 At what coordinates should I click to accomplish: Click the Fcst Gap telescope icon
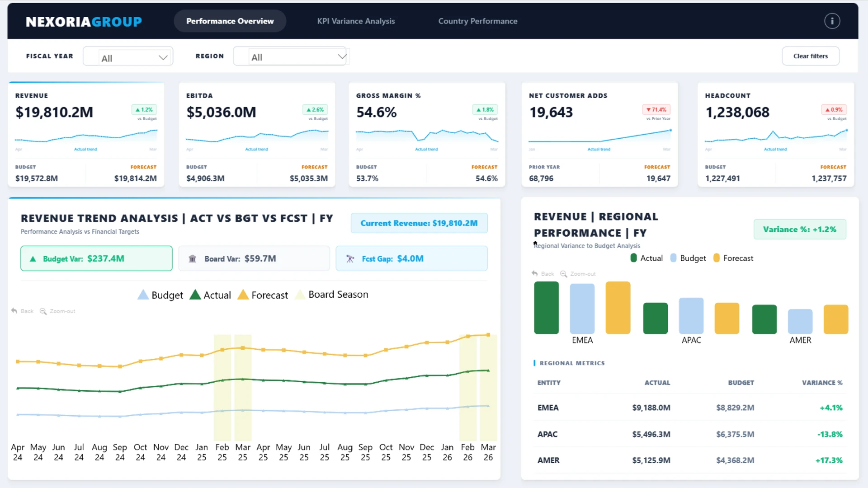click(350, 258)
